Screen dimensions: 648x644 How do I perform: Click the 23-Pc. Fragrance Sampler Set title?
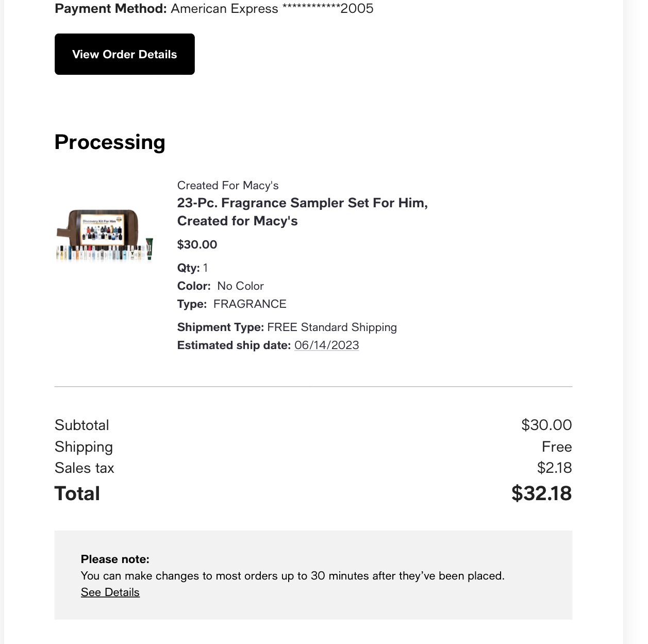(302, 212)
